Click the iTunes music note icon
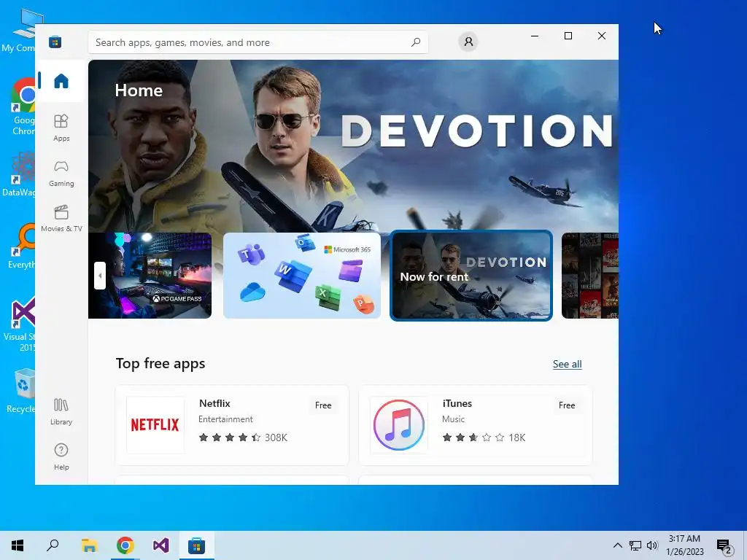This screenshot has height=560, width=747. tap(399, 425)
